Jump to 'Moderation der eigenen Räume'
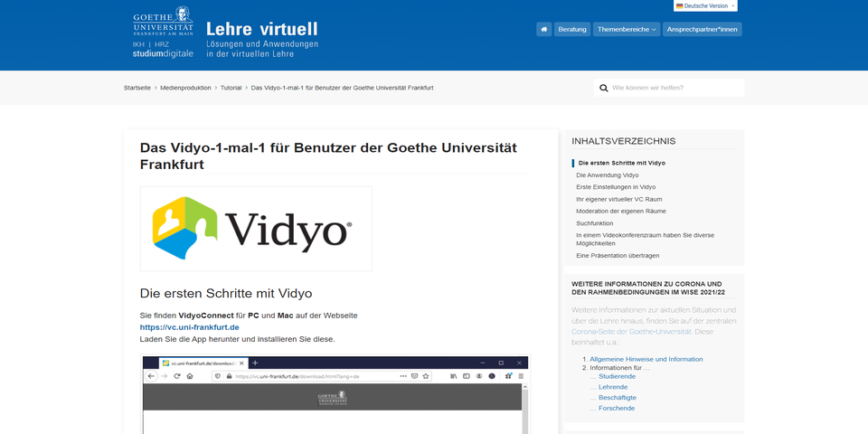 tap(621, 212)
